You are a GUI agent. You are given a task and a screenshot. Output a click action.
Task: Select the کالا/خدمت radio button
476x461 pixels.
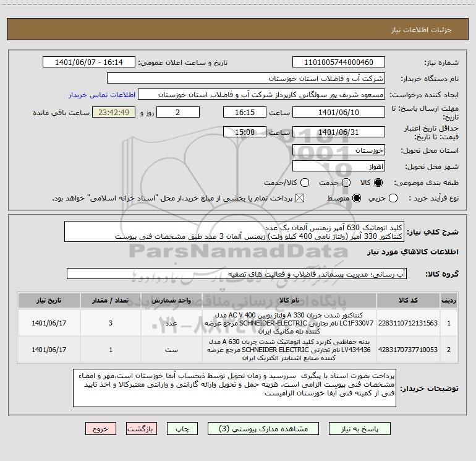305,183
